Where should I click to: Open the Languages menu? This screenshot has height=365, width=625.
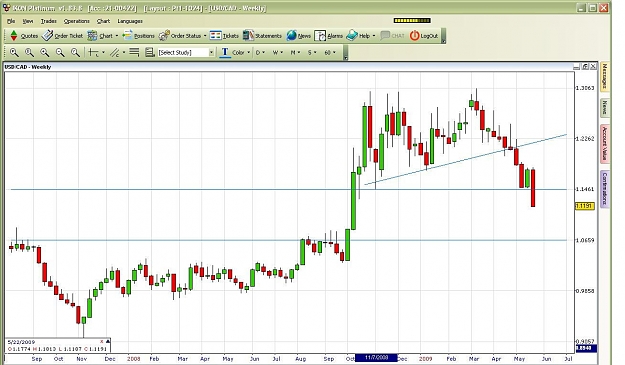[130, 21]
